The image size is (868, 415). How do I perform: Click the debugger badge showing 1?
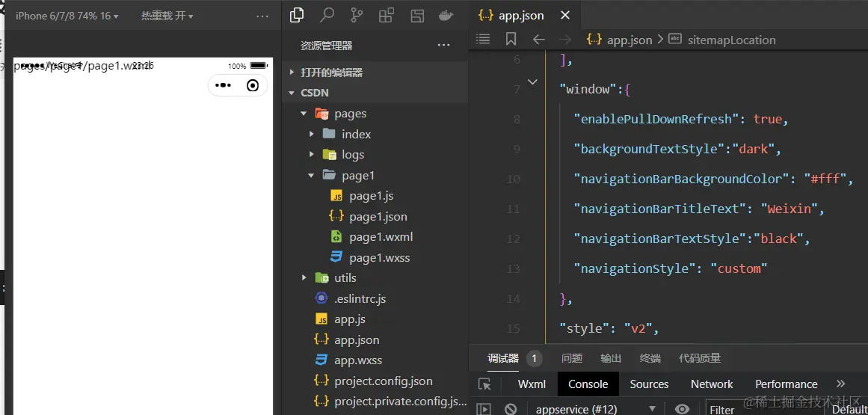pyautogui.click(x=535, y=358)
